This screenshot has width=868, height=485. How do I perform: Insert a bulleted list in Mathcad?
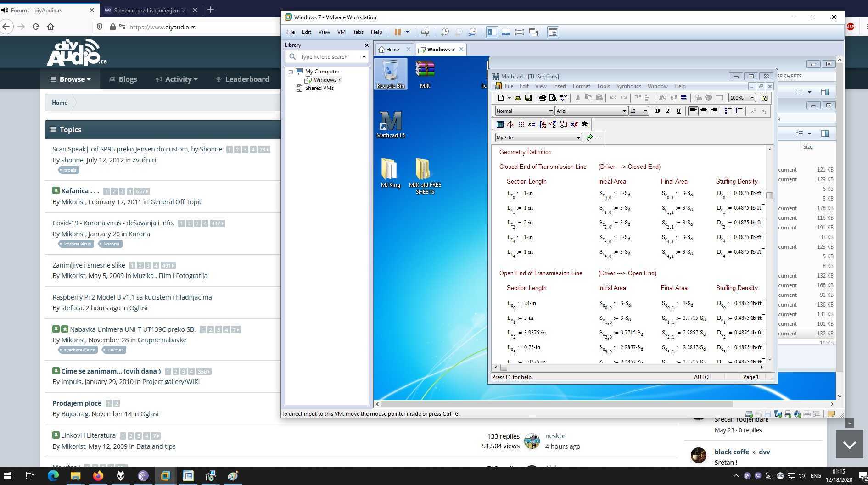click(728, 111)
